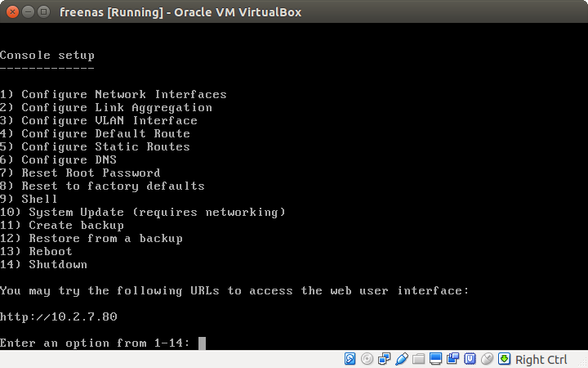
Task: Click '10) System Update (requires networking)' line
Action: [143, 213]
